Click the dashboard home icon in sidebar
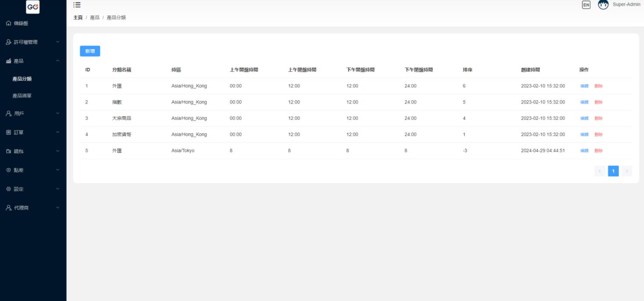The height and width of the screenshot is (301, 644). click(x=8, y=23)
